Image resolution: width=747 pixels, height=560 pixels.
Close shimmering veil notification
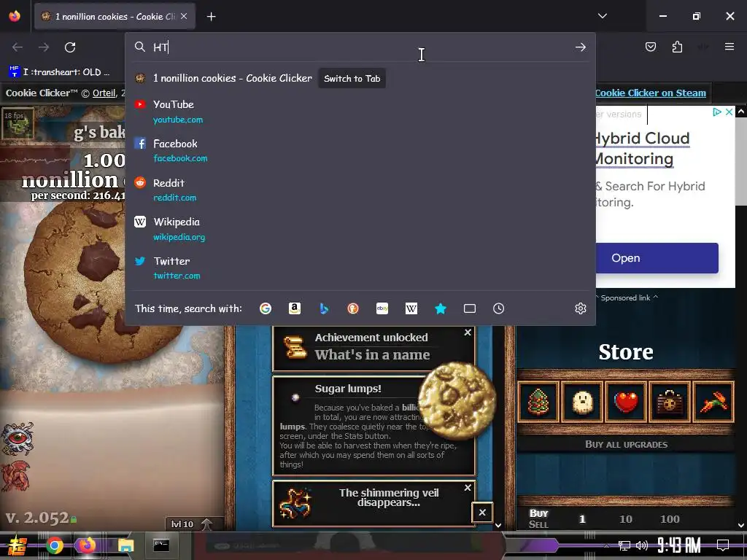coord(468,488)
